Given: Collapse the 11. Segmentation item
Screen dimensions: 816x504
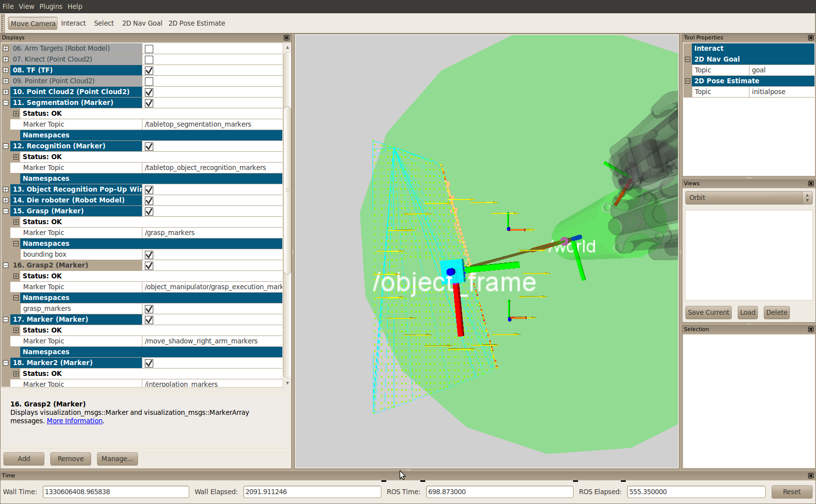Looking at the screenshot, I should point(6,102).
